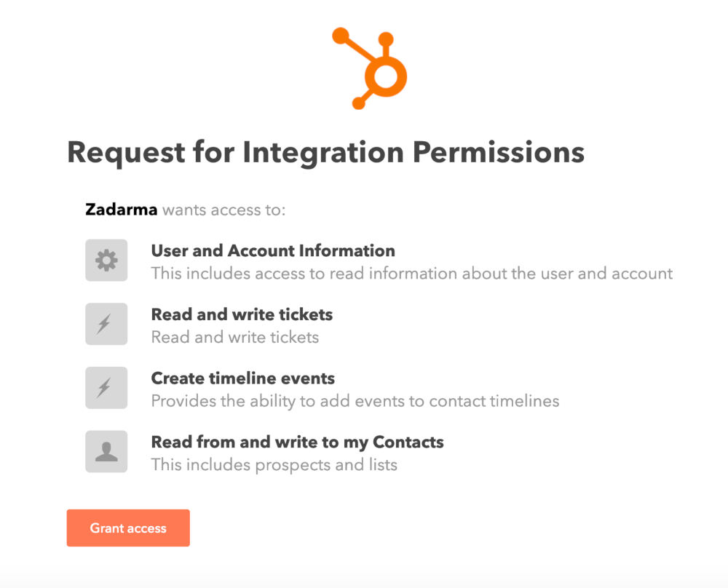
Task: Select the contact person icon next to Contacts permission
Action: click(x=106, y=451)
